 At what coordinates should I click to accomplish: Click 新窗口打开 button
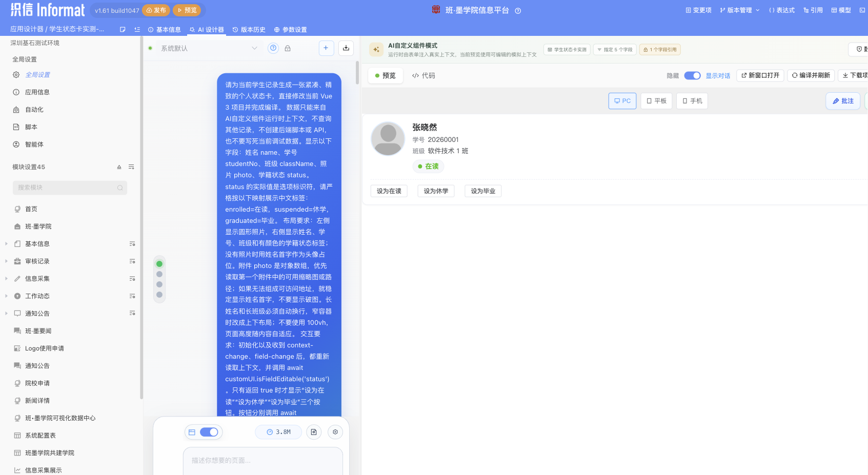pos(760,75)
